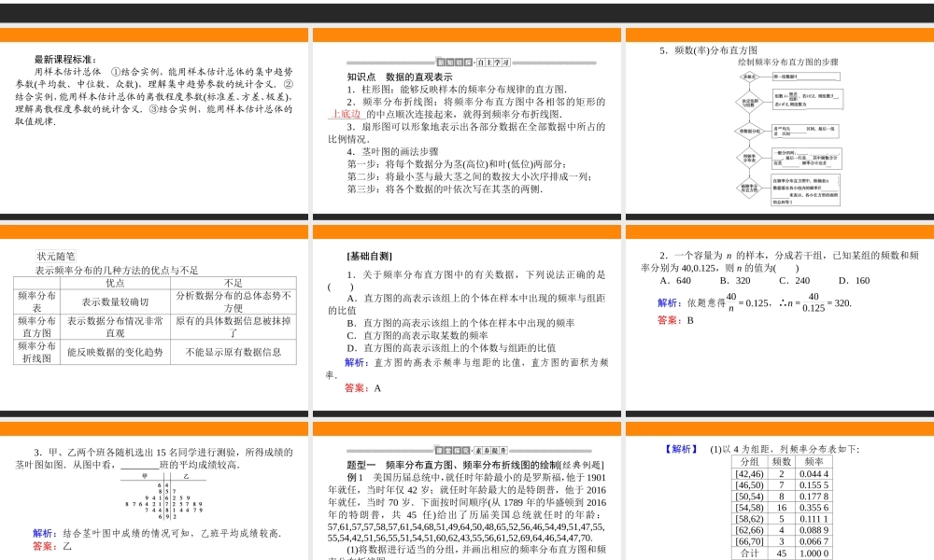This screenshot has width=934, height=560.
Task: Click the line 1. 柱形图 definition
Action: 457,89
